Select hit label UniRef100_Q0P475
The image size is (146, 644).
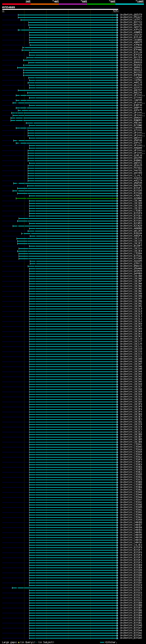click(x=131, y=110)
